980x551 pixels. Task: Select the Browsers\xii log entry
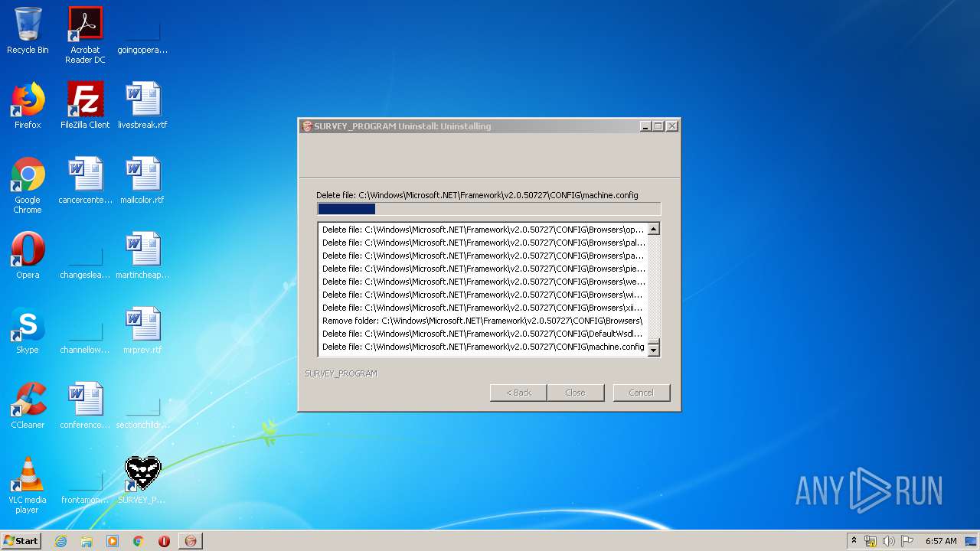click(x=482, y=308)
